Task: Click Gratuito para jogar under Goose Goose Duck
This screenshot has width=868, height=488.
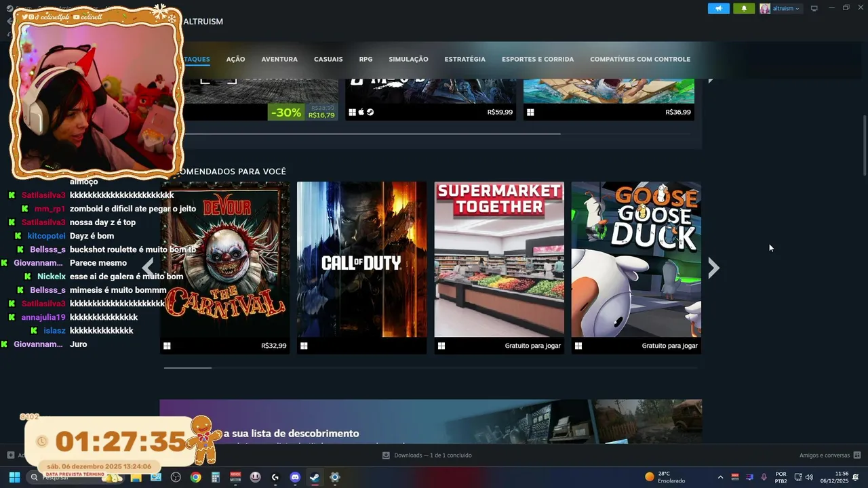Action: coord(669,346)
